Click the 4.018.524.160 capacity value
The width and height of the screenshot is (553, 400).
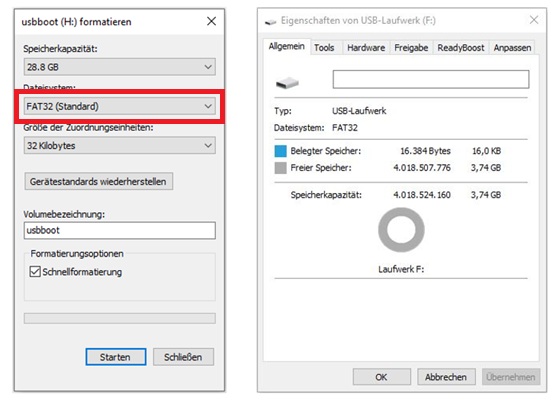[422, 195]
